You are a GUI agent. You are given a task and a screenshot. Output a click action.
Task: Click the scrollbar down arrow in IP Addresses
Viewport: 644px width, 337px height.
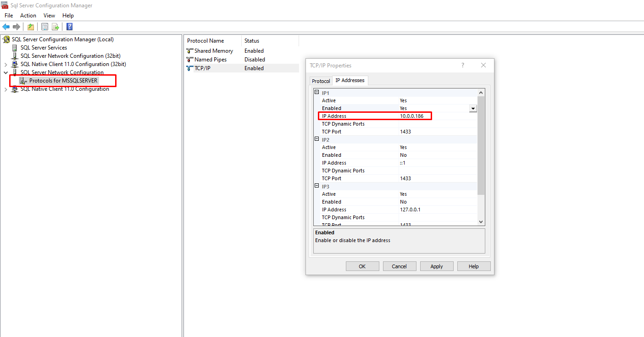pos(480,221)
